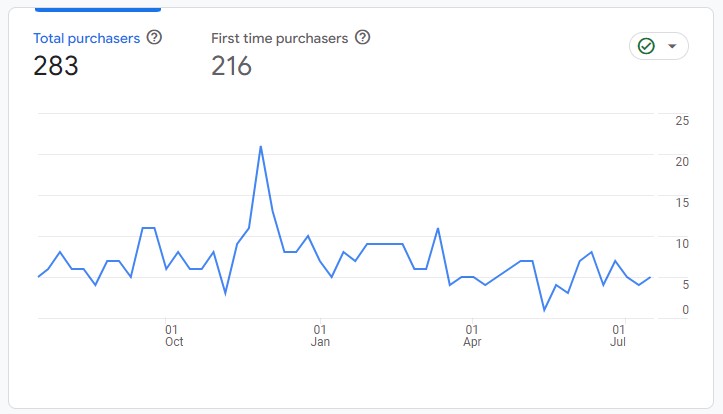Click the 01 Jul axis label
The width and height of the screenshot is (723, 414).
[x=618, y=336]
